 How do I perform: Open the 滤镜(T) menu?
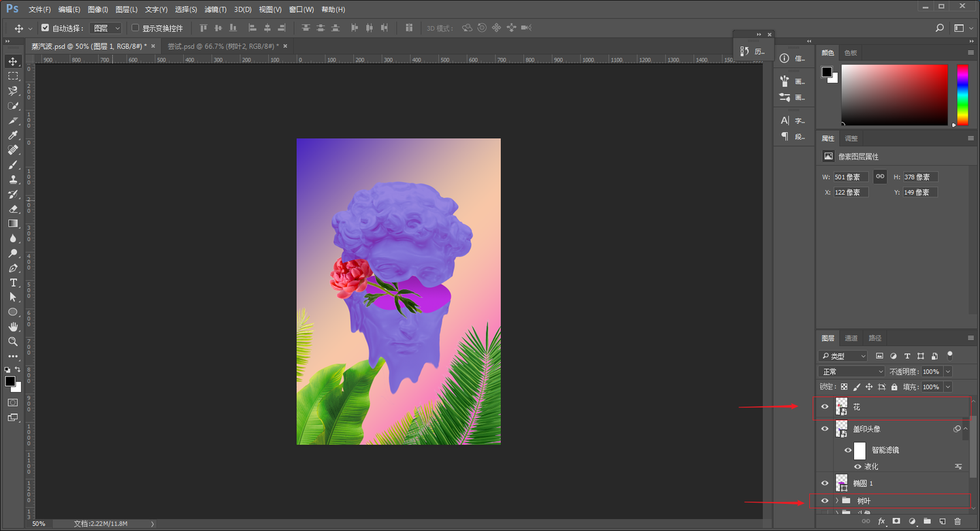[216, 10]
